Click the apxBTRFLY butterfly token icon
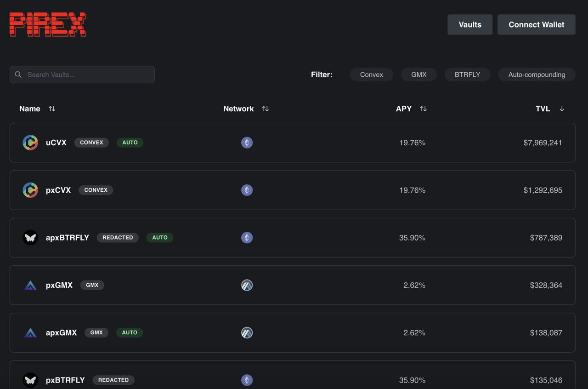 point(30,238)
